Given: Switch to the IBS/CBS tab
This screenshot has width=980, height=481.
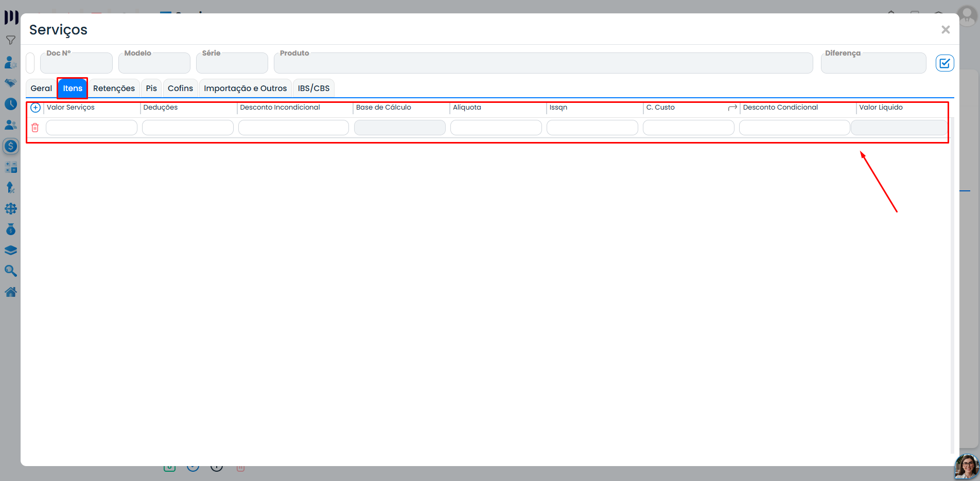Looking at the screenshot, I should point(313,88).
